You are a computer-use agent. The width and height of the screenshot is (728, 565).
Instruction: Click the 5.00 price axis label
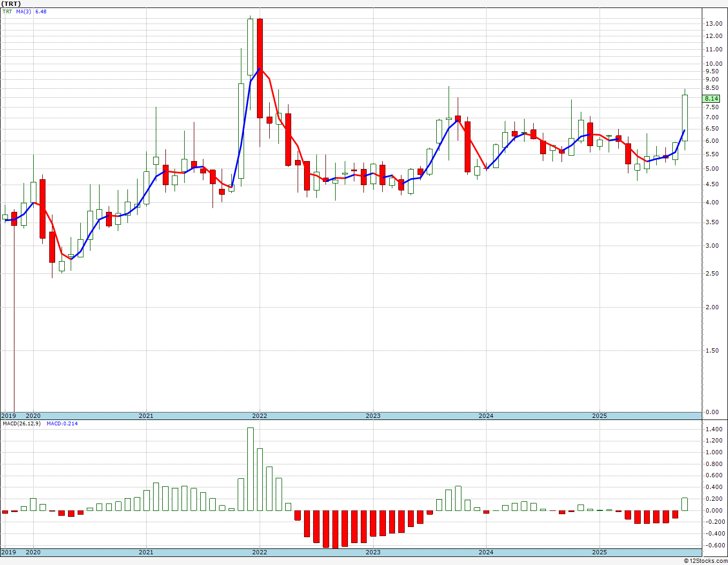pos(712,169)
